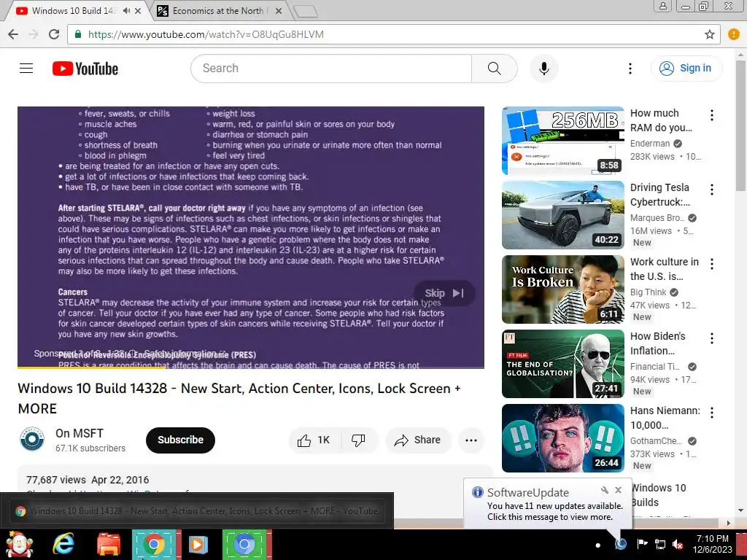Open more actions ellipsis beside Share
This screenshot has height=560, width=747.
click(471, 440)
